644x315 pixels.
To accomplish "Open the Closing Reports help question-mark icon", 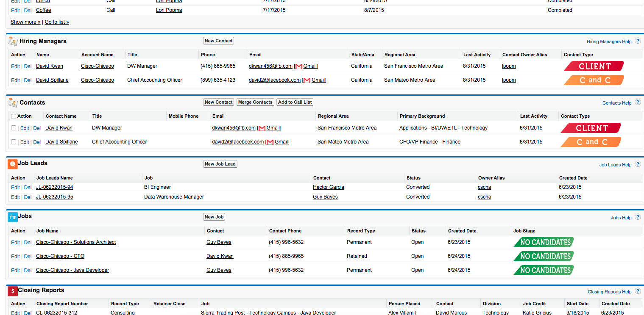I will pyautogui.click(x=638, y=292).
